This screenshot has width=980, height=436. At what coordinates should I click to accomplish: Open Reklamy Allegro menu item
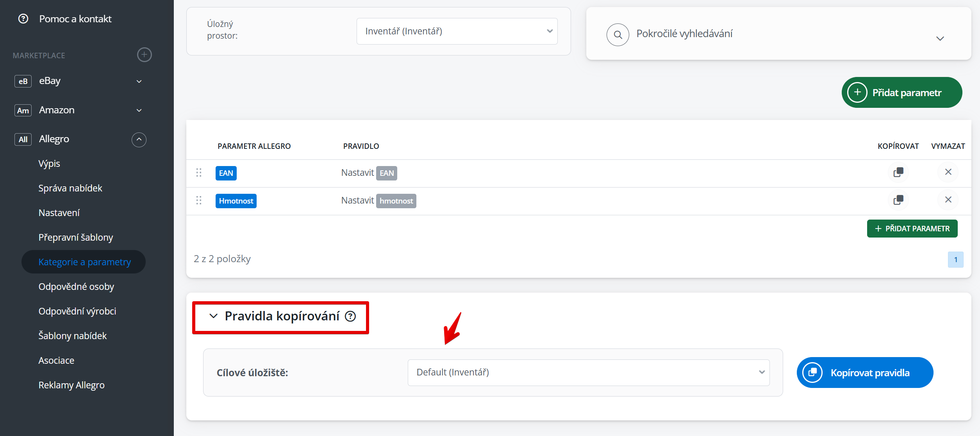(x=71, y=385)
